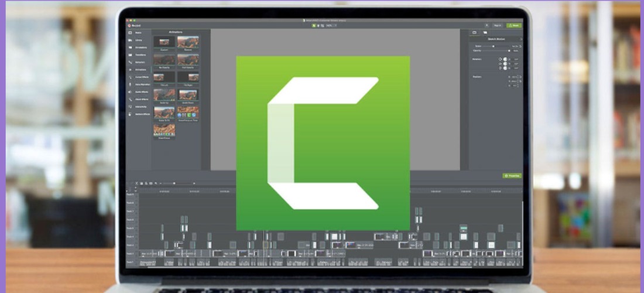644x293 pixels.
Task: Click the green Properties button
Action: 512,175
